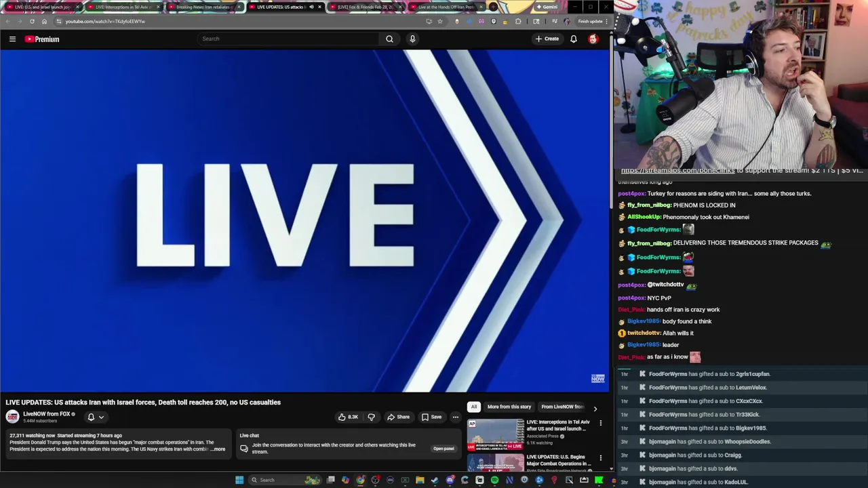Share the live video
This screenshot has width=868, height=488.
click(398, 417)
